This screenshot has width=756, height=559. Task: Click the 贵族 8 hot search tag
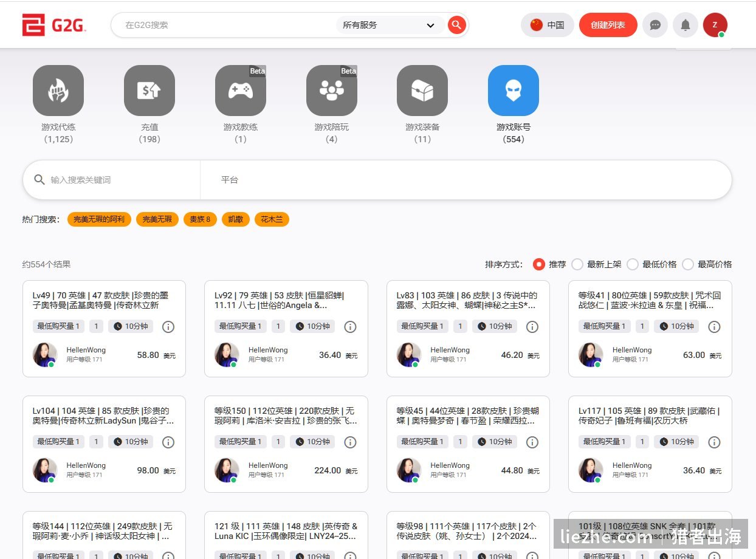point(200,219)
